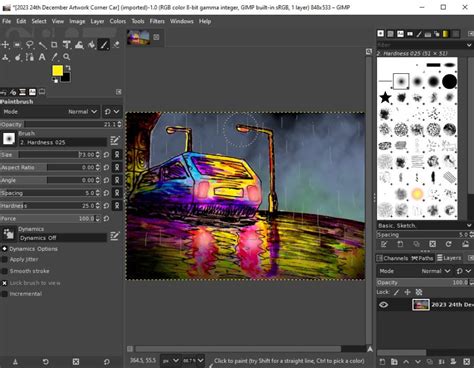Delete the selected brush in Brushes panel
This screenshot has height=368, width=474.
(x=432, y=244)
